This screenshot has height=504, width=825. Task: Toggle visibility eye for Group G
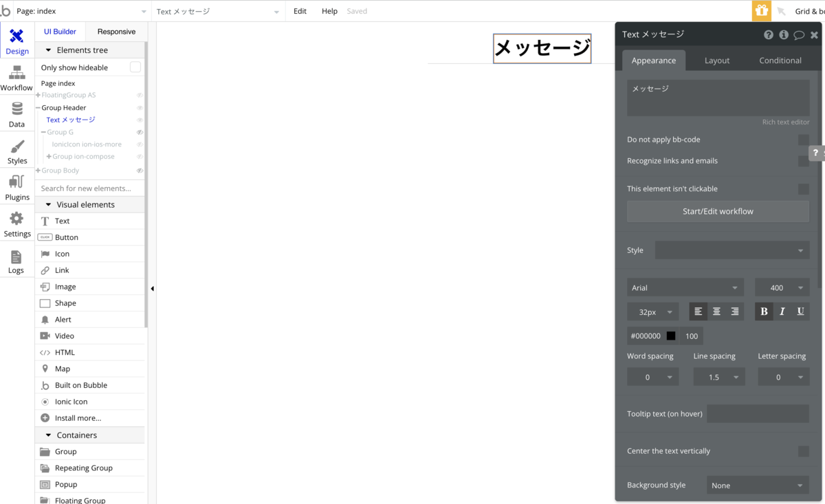pyautogui.click(x=140, y=133)
